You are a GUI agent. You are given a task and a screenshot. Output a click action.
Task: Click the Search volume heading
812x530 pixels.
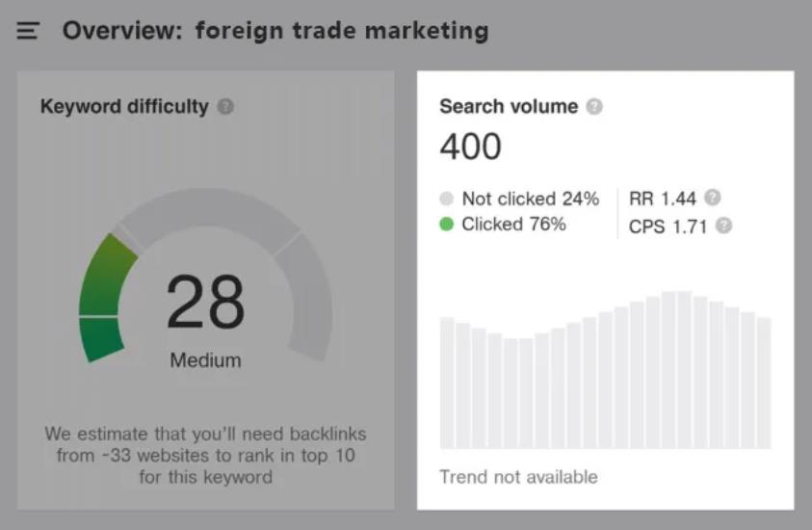(x=509, y=106)
